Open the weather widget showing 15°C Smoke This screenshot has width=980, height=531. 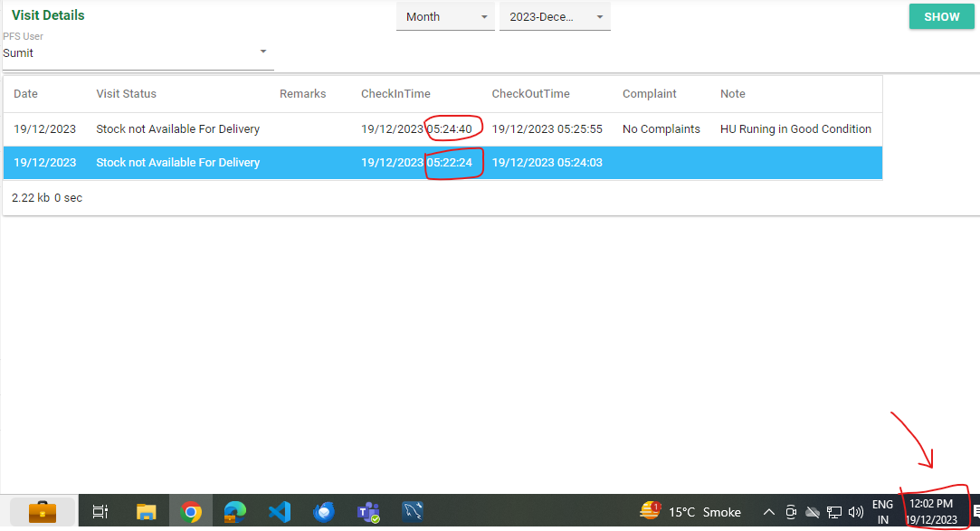[x=690, y=512]
